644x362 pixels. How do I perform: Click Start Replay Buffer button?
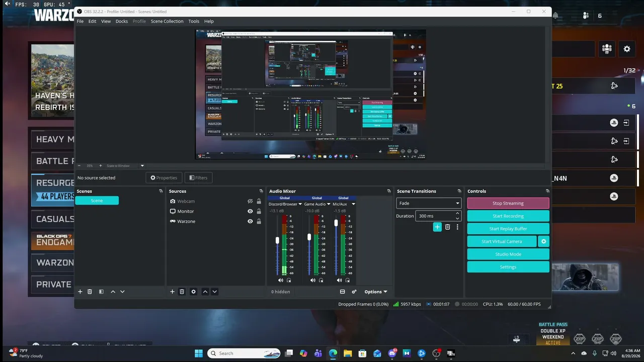[508, 229]
